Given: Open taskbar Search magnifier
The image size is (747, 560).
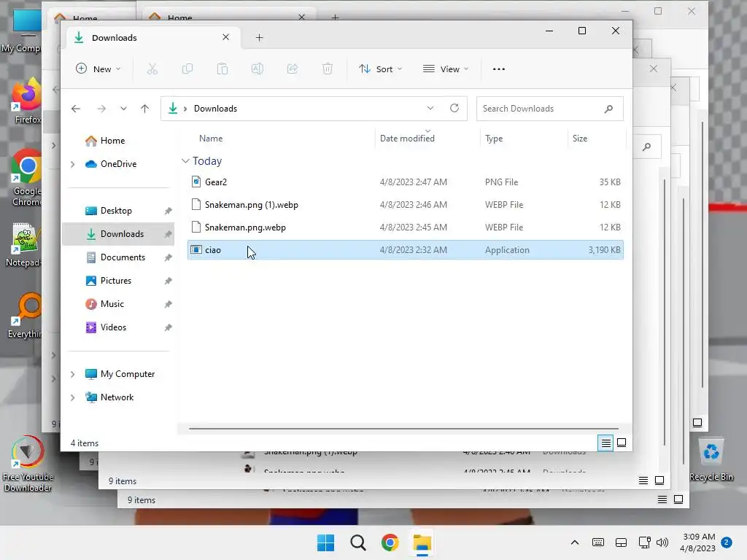Looking at the screenshot, I should [357, 542].
